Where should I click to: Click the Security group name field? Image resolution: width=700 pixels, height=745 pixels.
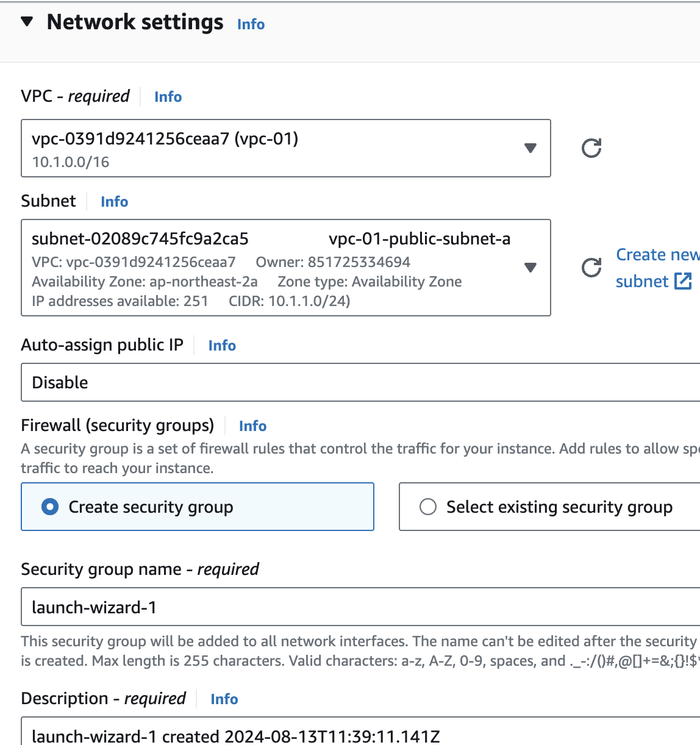pyautogui.click(x=360, y=607)
